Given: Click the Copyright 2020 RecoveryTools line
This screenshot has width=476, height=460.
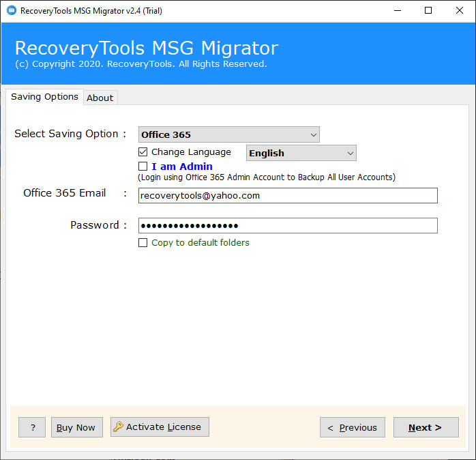Looking at the screenshot, I should coord(141,64).
